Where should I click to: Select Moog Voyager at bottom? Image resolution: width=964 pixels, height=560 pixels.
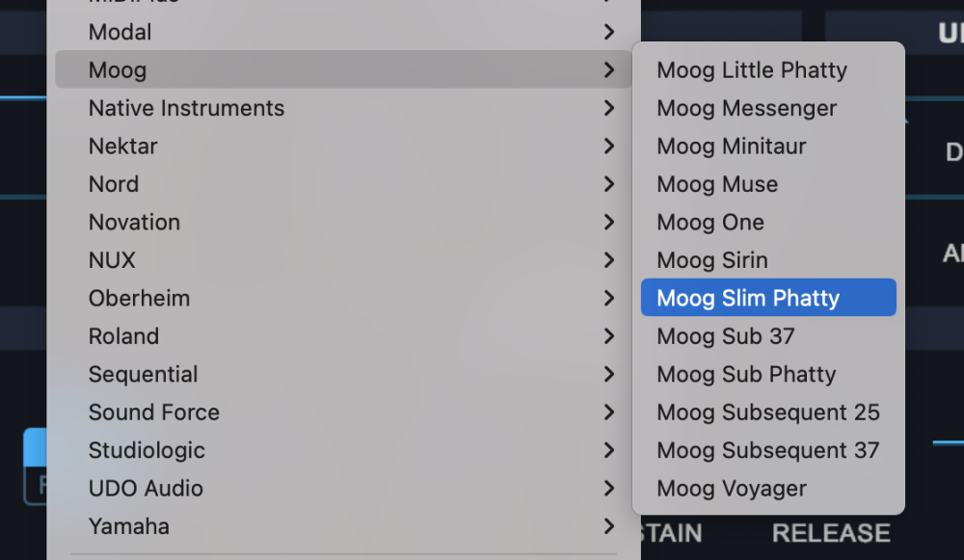pos(731,489)
